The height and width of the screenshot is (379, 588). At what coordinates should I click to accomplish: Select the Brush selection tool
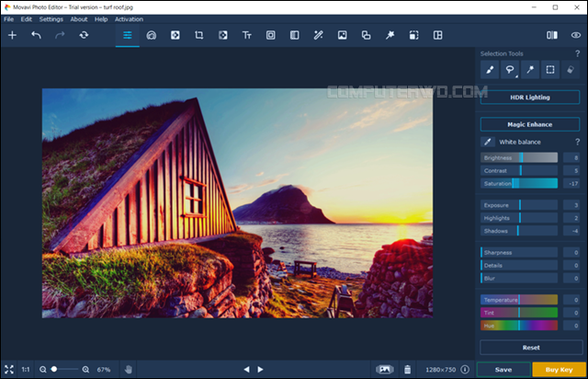[x=490, y=70]
